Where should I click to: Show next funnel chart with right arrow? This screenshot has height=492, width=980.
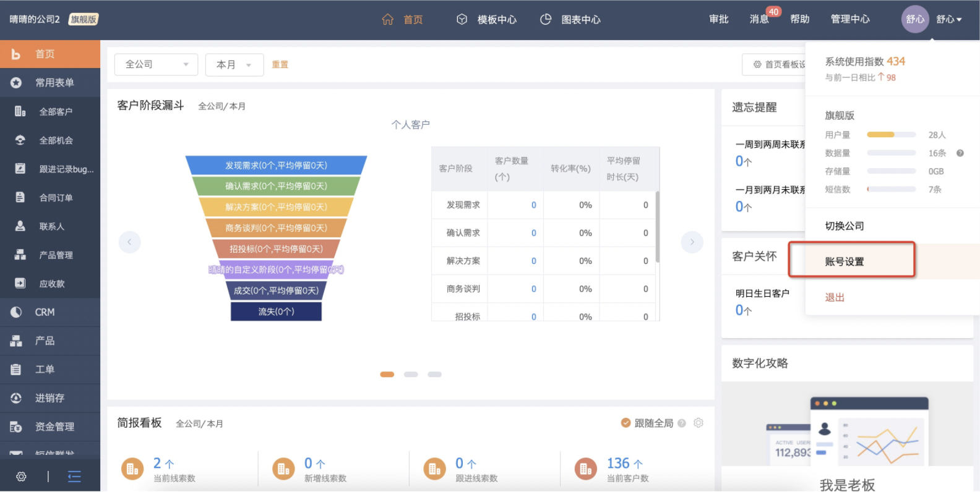pyautogui.click(x=692, y=242)
